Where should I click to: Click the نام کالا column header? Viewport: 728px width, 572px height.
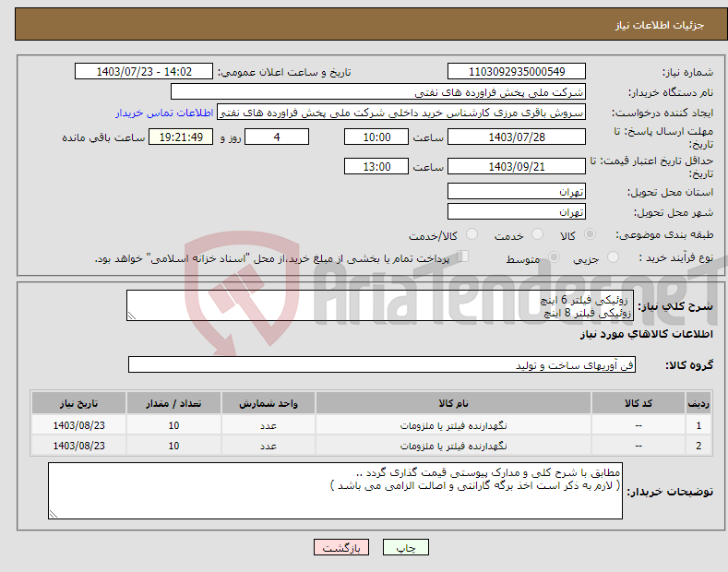[x=453, y=403]
